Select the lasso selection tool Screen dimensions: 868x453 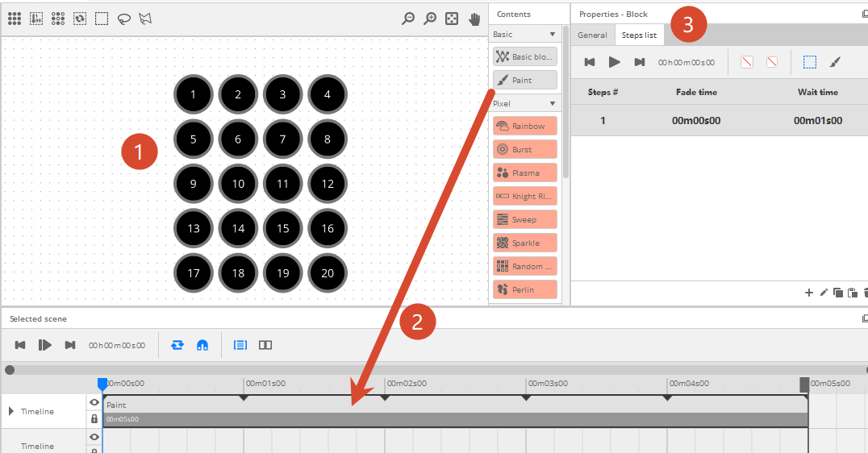pos(123,18)
